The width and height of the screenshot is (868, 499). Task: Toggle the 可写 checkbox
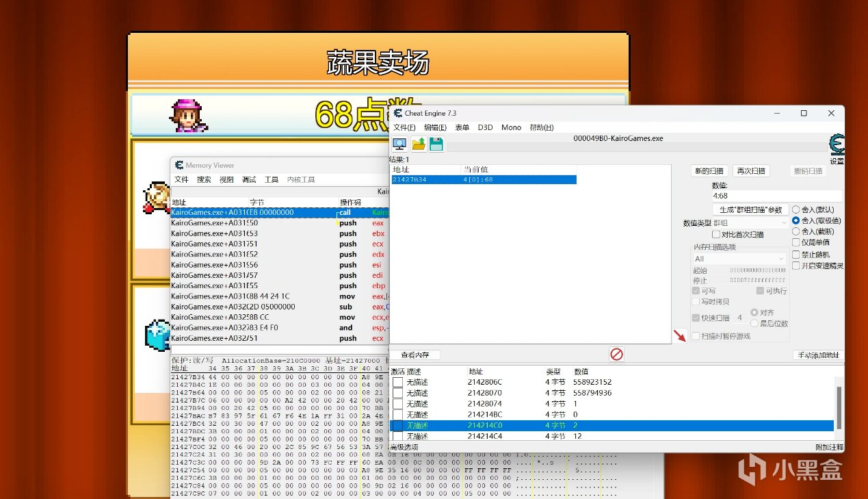click(x=696, y=291)
